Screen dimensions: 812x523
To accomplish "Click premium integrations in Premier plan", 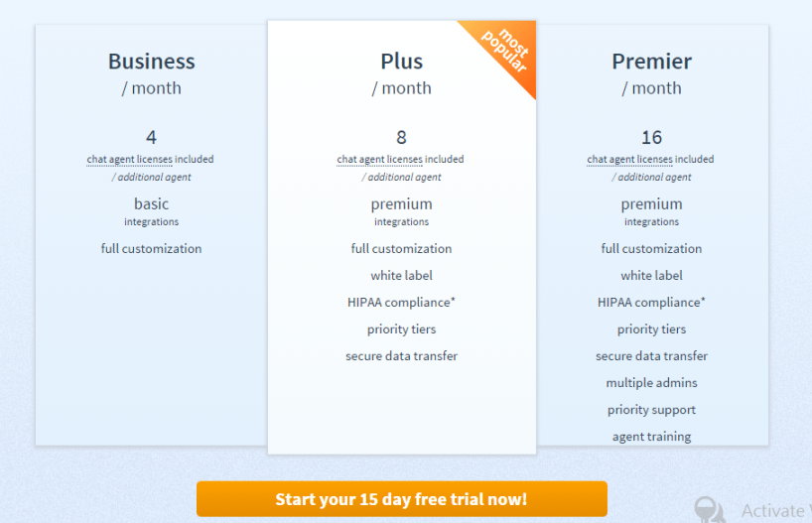I will tap(651, 211).
